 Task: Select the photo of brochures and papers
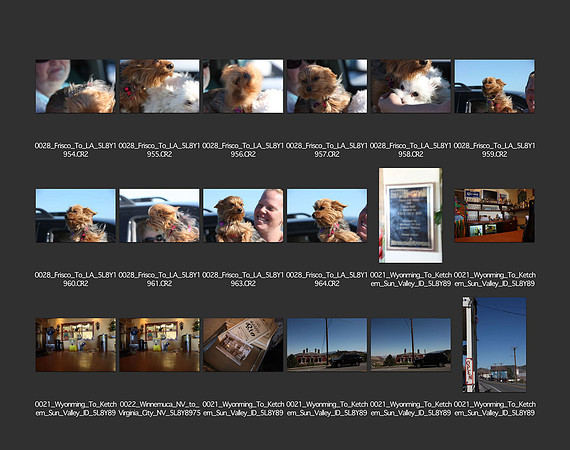pyautogui.click(x=243, y=345)
